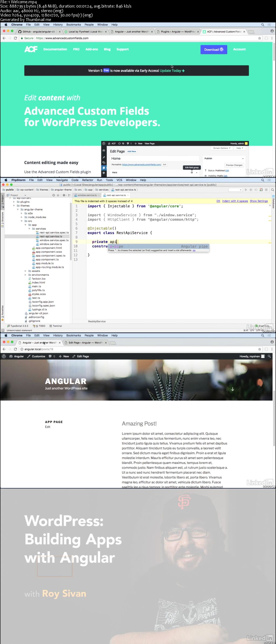Image resolution: width=276 pixels, height=644 pixels.
Task: Open the 6: TODO tool window
Action: [39, 326]
